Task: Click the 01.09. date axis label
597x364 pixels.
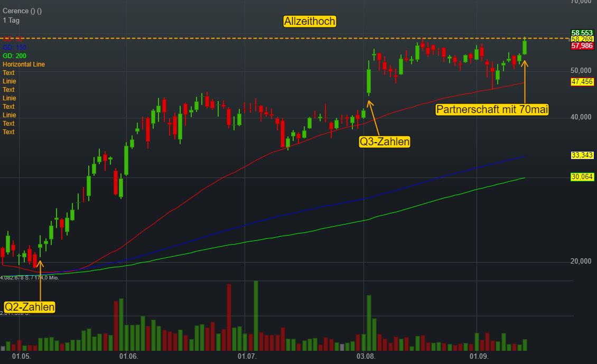Action: point(479,357)
